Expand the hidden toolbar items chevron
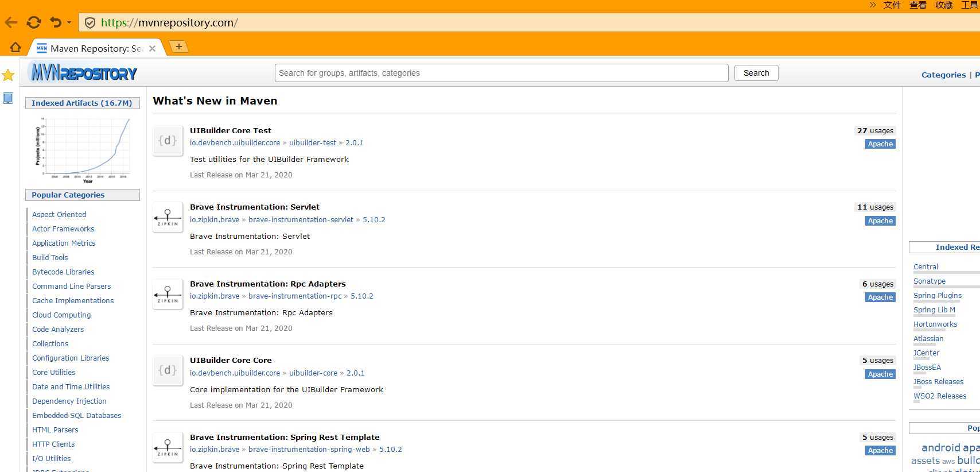980x472 pixels. tap(873, 5)
